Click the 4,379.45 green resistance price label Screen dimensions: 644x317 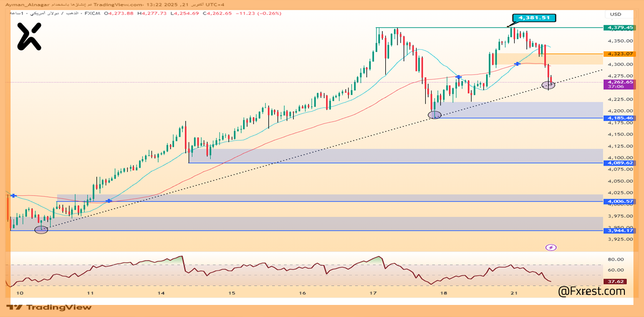click(619, 28)
